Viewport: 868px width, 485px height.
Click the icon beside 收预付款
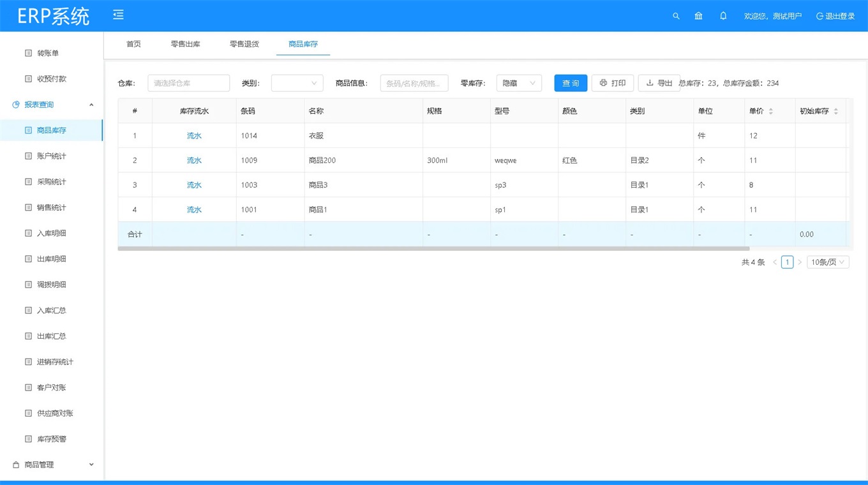[28, 78]
